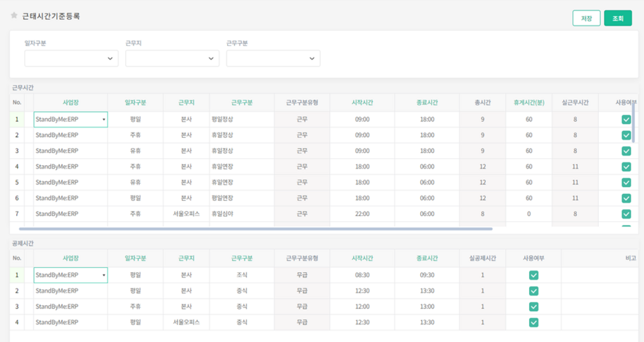Toggle 사용여부 checkbox in 근무시간 row 4
This screenshot has width=644, height=342.
click(x=626, y=167)
